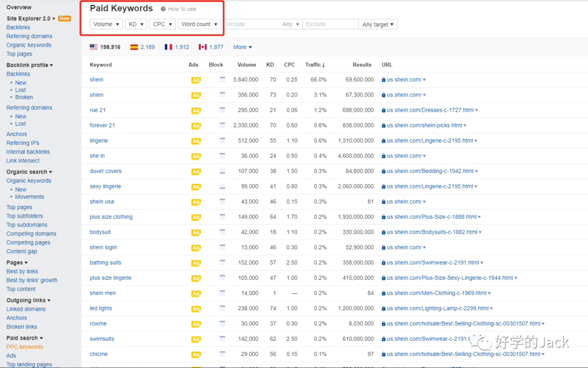The height and width of the screenshot is (368, 588).
Task: Open the Site Explorer 2.0 menu
Action: pyautogui.click(x=30, y=19)
